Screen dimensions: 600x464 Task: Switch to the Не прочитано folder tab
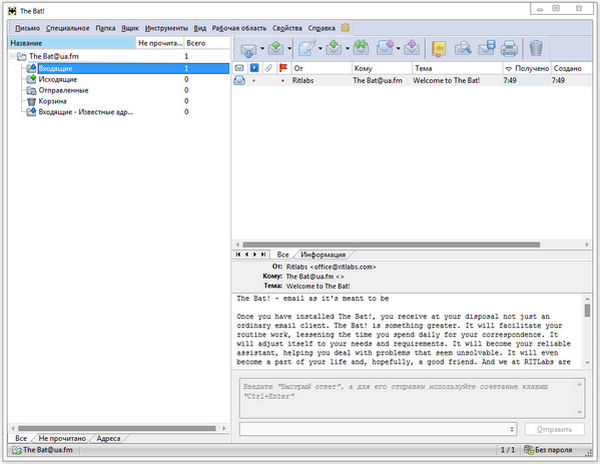tap(62, 438)
